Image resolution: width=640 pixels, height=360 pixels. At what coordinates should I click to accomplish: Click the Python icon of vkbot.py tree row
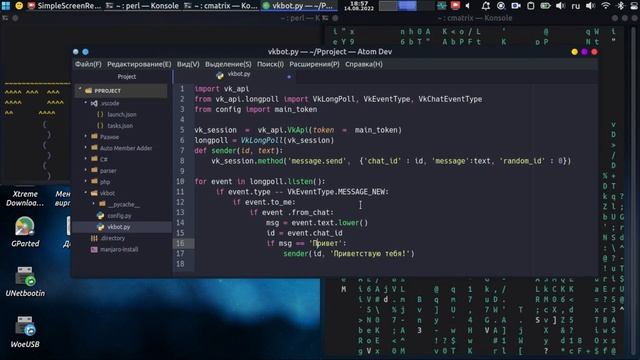coord(100,227)
